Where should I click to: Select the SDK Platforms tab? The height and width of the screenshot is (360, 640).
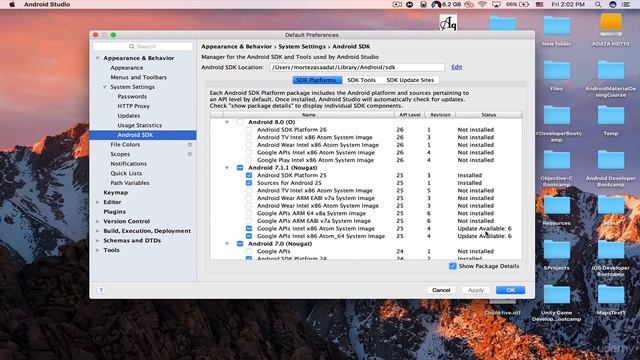point(317,80)
